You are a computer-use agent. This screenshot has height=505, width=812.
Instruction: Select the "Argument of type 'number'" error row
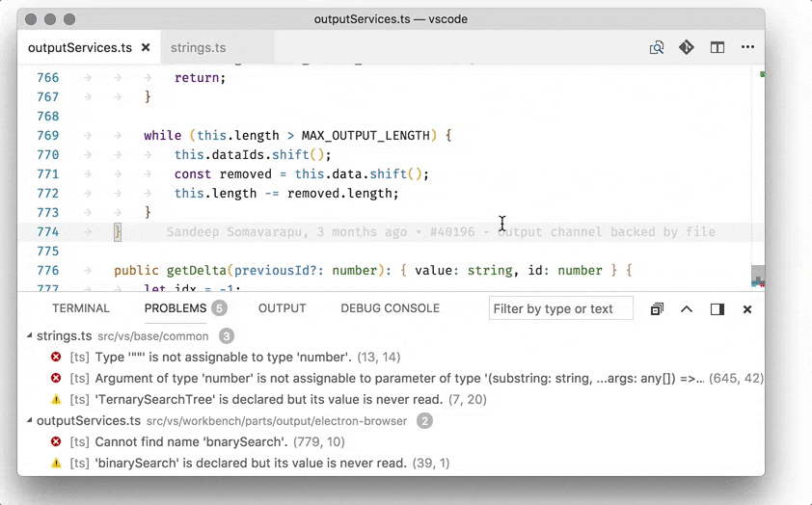(391, 378)
